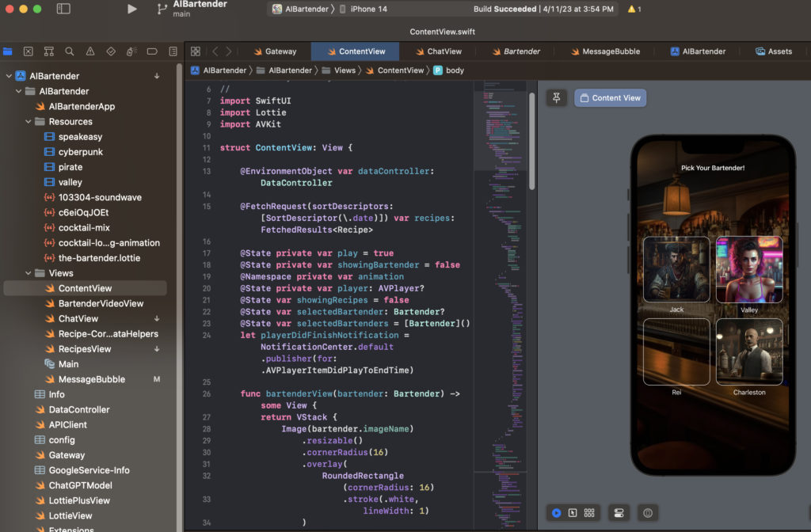Open preview Device Settings sliders icon
The image size is (811, 532).
tap(619, 513)
